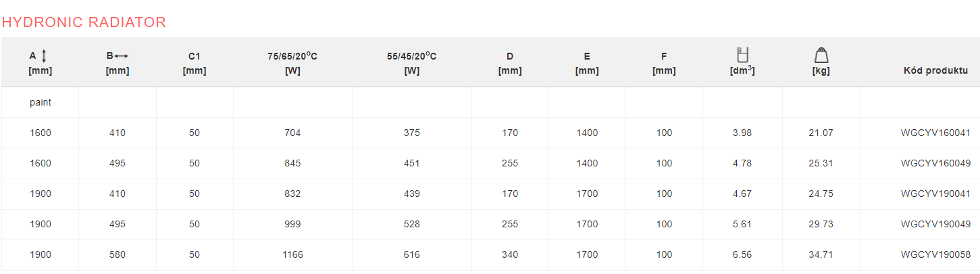Select the paint row cell
Screen dimensions: 980x274
41,102
